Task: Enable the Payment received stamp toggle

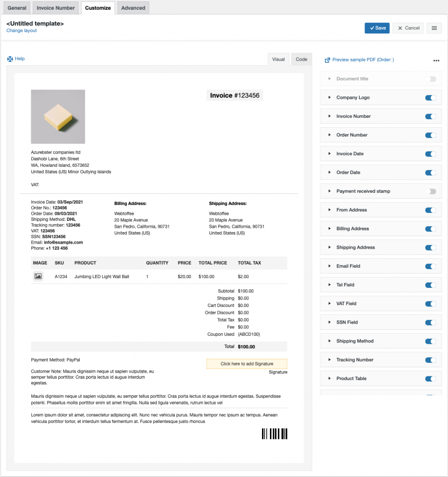Action: (x=431, y=191)
